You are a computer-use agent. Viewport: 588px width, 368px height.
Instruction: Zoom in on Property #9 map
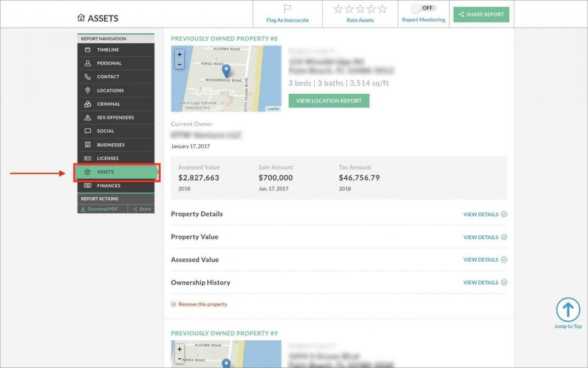[180, 349]
